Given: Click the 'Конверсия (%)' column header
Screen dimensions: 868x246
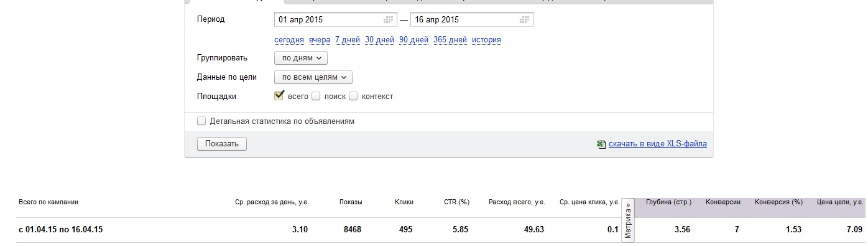Looking at the screenshot, I should (778, 202).
